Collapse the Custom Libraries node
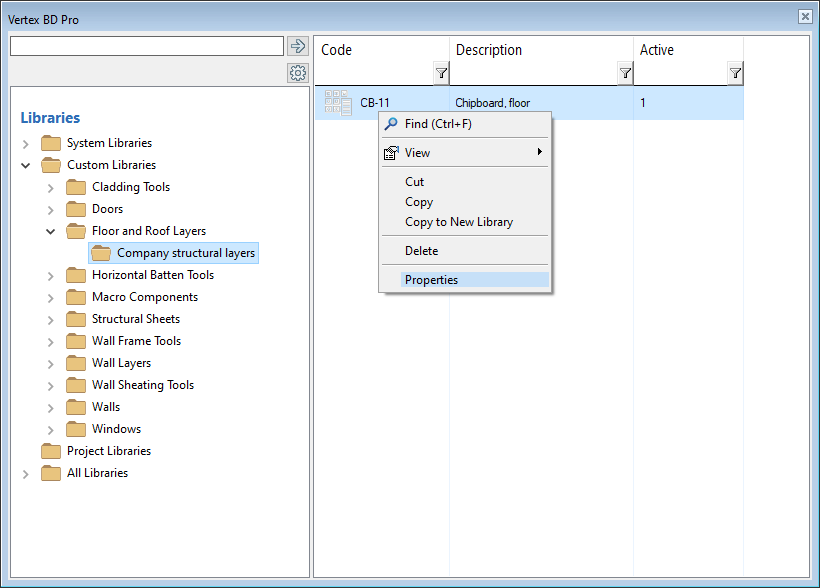This screenshot has width=820, height=588. point(26,165)
